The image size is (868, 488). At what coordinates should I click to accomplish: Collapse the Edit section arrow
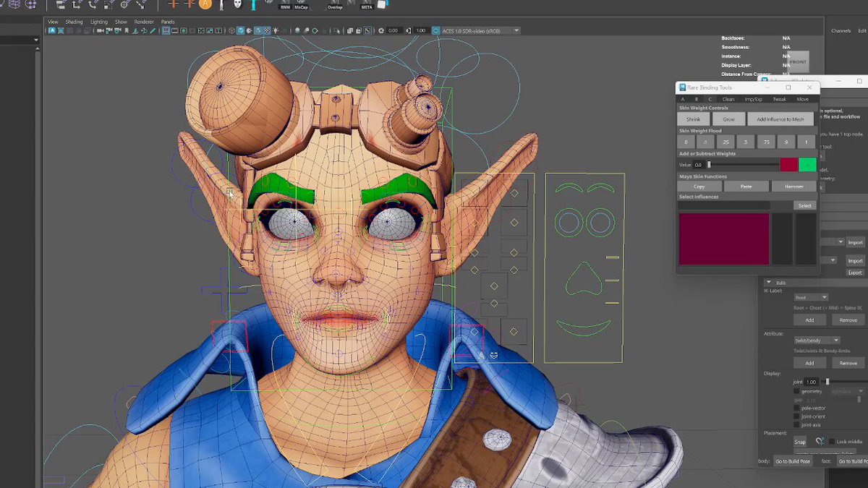768,283
